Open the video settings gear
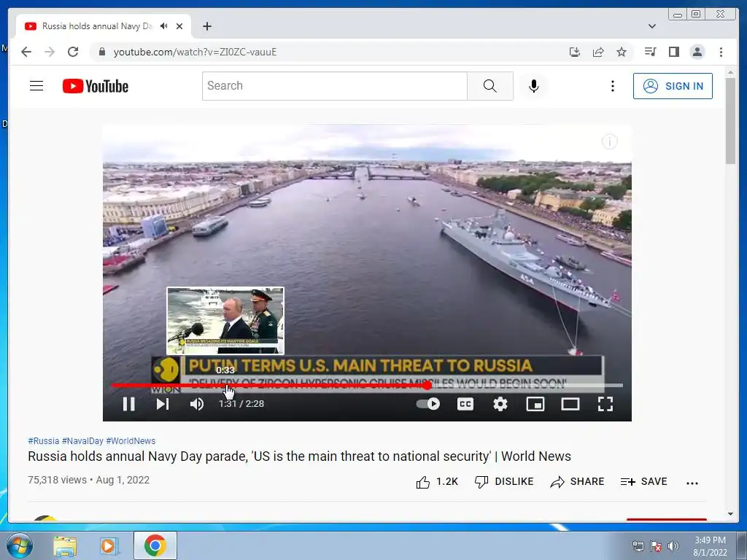The width and height of the screenshot is (747, 560). coord(500,404)
